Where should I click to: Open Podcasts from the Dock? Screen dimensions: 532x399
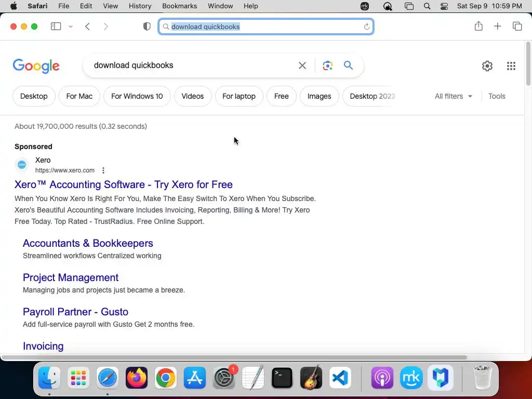click(x=382, y=378)
